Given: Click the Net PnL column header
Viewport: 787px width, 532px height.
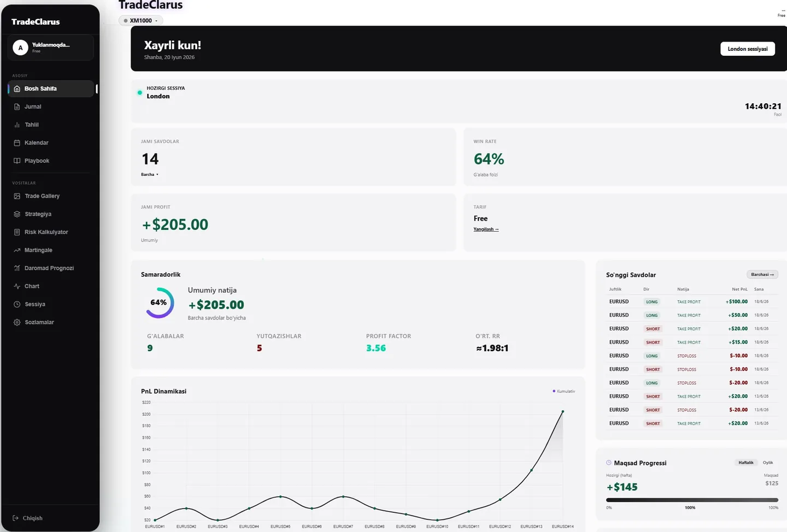Looking at the screenshot, I should pyautogui.click(x=739, y=289).
